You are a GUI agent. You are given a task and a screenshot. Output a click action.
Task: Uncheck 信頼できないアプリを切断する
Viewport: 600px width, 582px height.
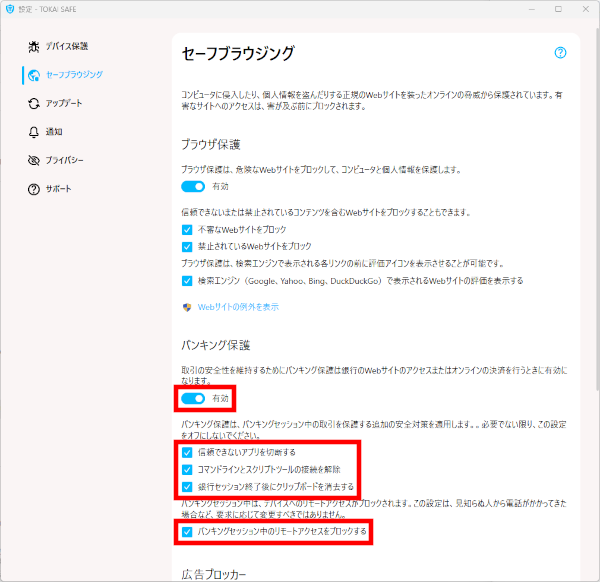point(187,453)
